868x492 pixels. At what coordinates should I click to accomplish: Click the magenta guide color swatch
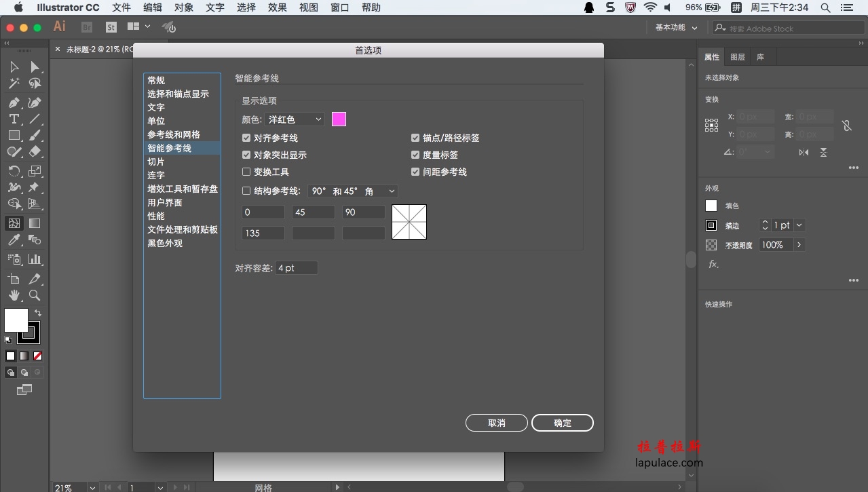pyautogui.click(x=339, y=119)
